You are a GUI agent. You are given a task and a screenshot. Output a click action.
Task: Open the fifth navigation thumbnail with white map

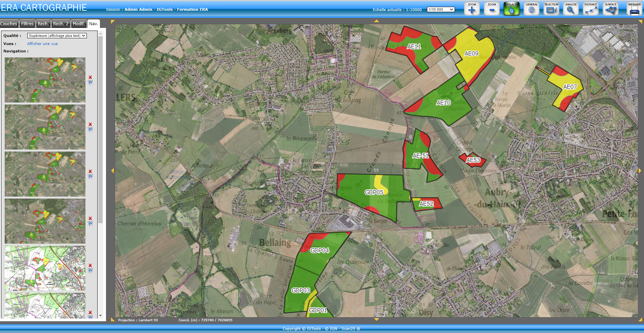pyautogui.click(x=45, y=268)
